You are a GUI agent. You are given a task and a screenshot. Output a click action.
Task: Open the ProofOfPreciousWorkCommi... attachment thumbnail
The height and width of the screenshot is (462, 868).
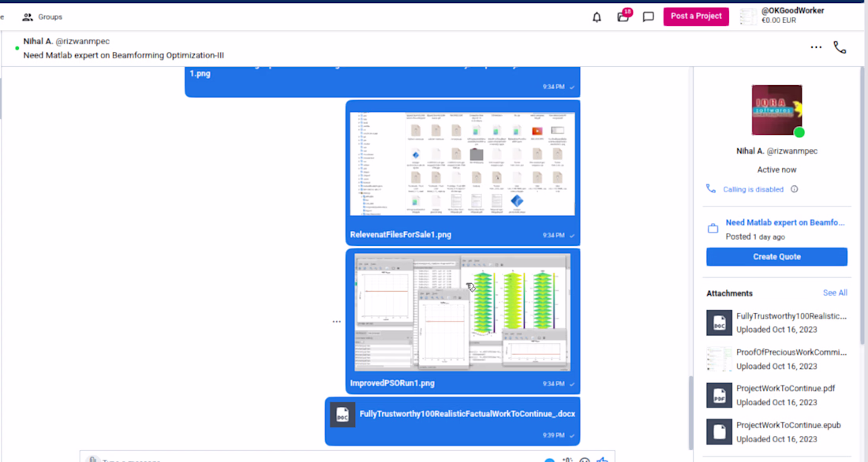pos(719,359)
